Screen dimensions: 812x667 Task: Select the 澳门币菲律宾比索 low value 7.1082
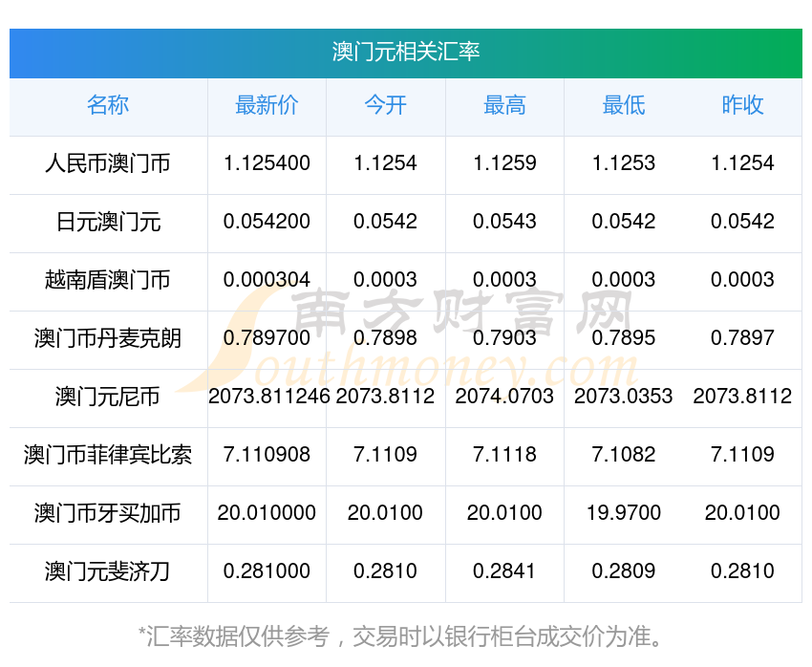pyautogui.click(x=624, y=455)
